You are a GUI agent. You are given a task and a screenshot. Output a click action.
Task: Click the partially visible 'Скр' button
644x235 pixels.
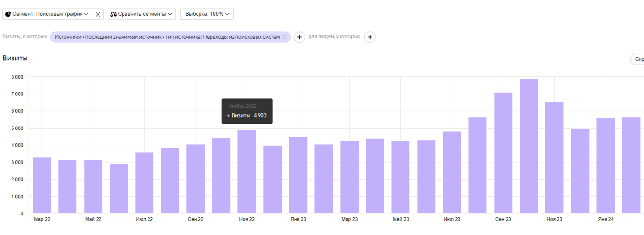(x=637, y=59)
